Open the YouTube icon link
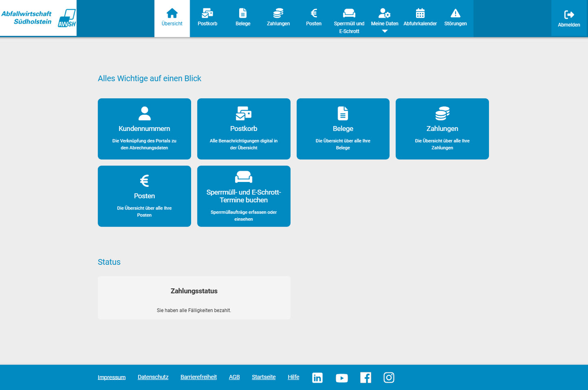Viewport: 588px width, 390px height. 342,377
